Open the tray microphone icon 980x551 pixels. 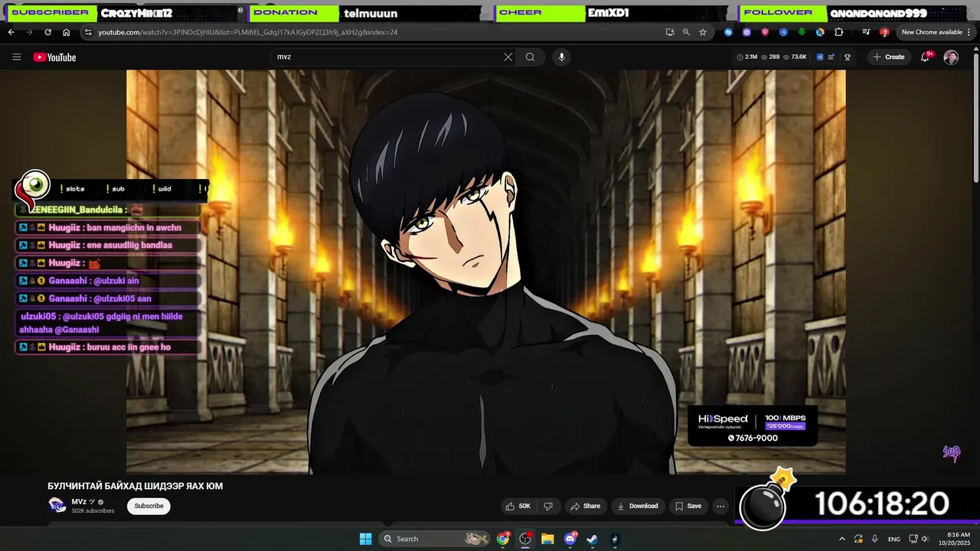[874, 539]
